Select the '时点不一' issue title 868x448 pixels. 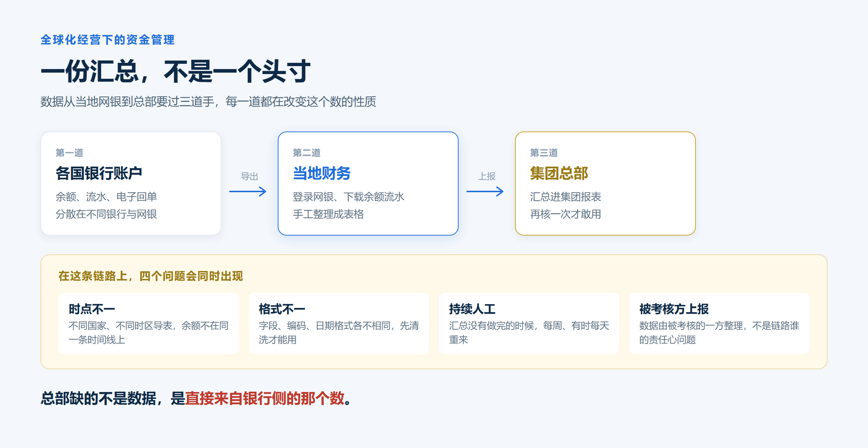click(x=92, y=309)
